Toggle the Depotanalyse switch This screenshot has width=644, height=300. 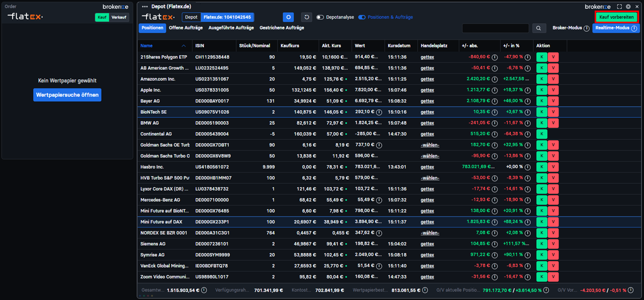point(320,17)
